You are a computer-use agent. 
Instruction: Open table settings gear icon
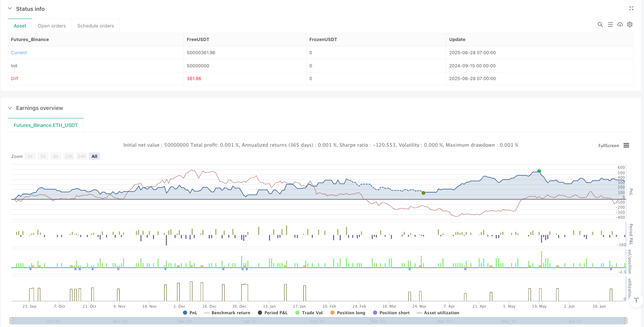point(630,24)
